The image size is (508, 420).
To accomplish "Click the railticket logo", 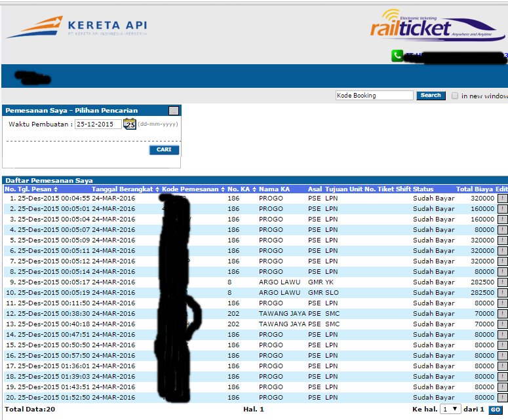I will tap(437, 26).
